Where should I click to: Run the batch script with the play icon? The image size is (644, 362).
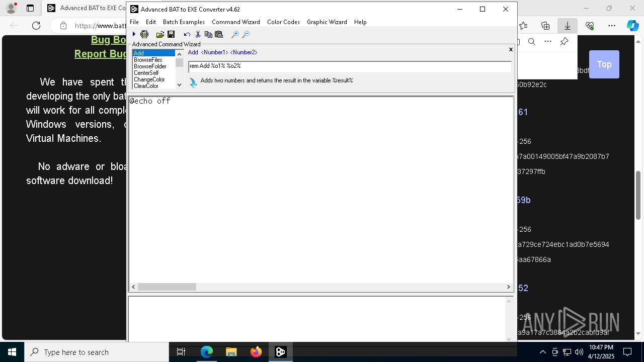click(134, 34)
